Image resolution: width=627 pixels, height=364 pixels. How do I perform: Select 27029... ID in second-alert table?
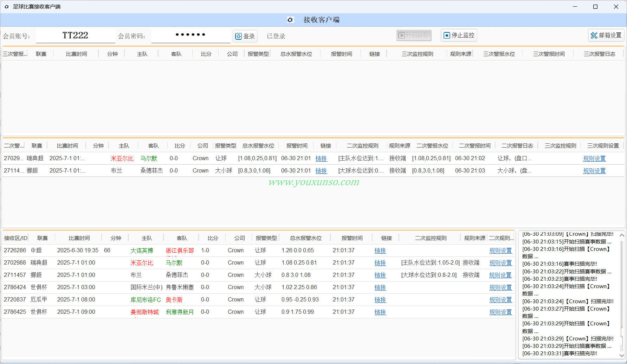(14, 158)
